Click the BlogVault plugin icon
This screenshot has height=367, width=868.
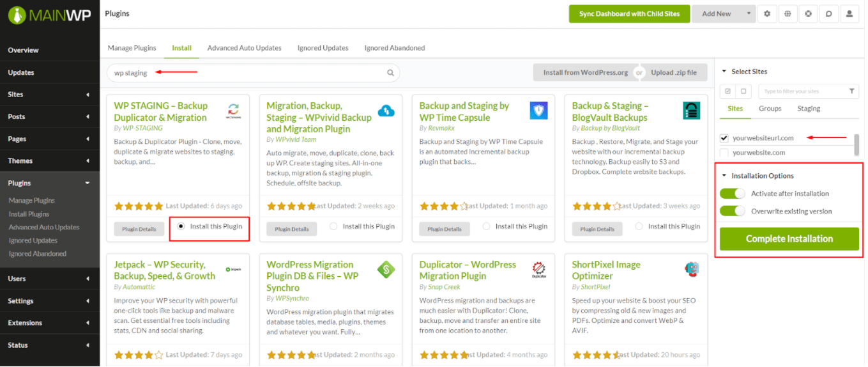pyautogui.click(x=691, y=111)
